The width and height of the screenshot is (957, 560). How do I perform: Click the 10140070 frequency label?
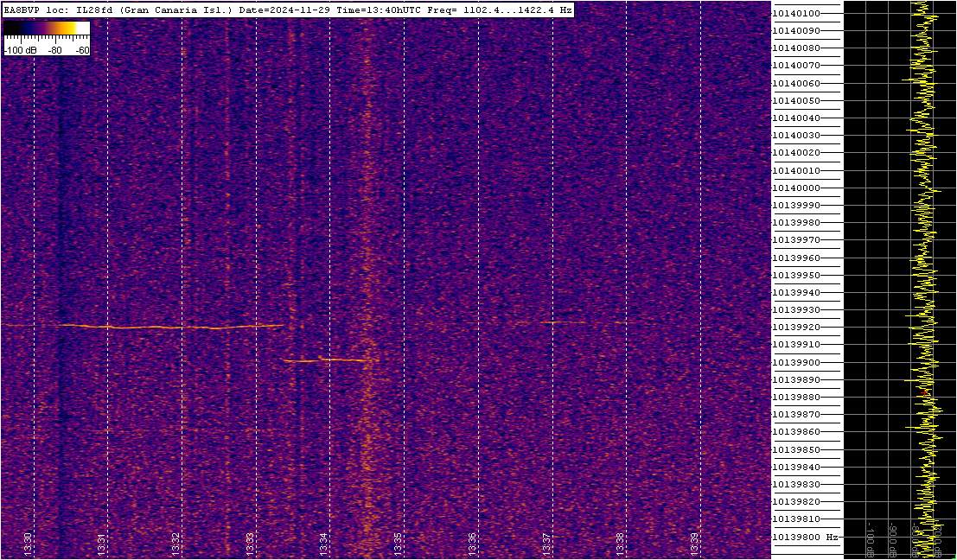point(796,66)
